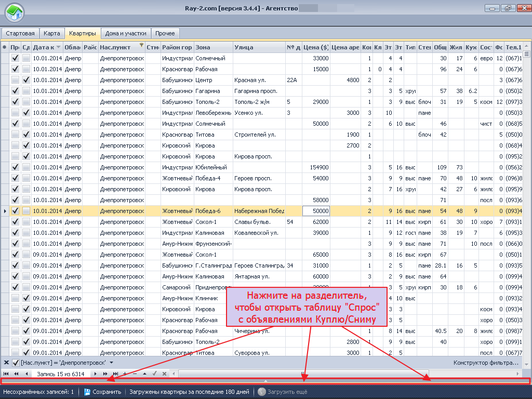Image resolution: width=532 pixels, height=399 pixels.
Task: Click the horizontal scrollbar left arrow
Action: point(174,374)
